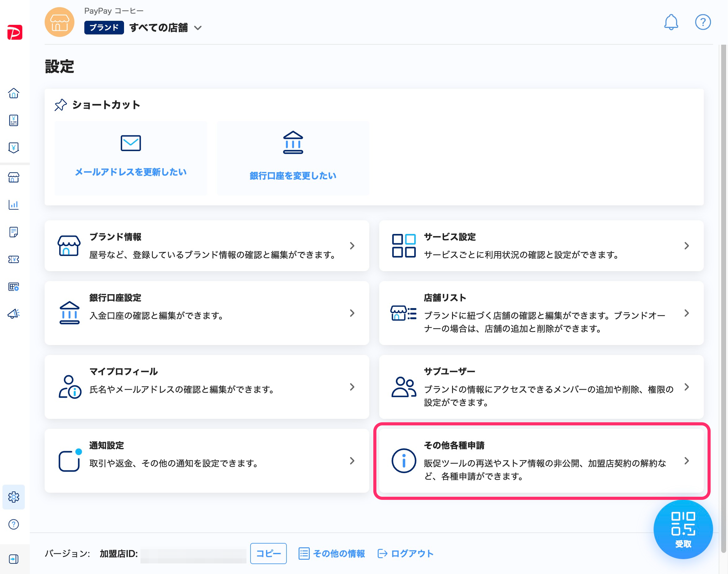Click the blue 受取 QR button
Image resolution: width=728 pixels, height=574 pixels.
683,529
